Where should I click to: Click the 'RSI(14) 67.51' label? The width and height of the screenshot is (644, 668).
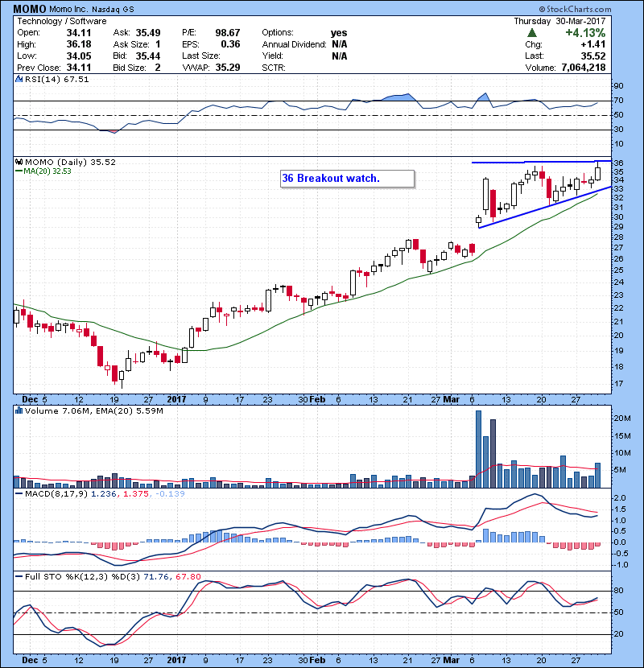56,79
